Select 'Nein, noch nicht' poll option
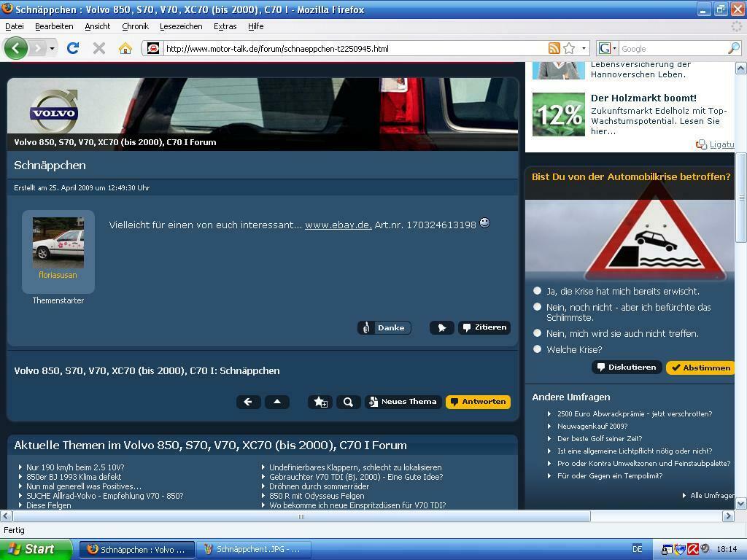Image resolution: width=747 pixels, height=560 pixels. pos(538,307)
